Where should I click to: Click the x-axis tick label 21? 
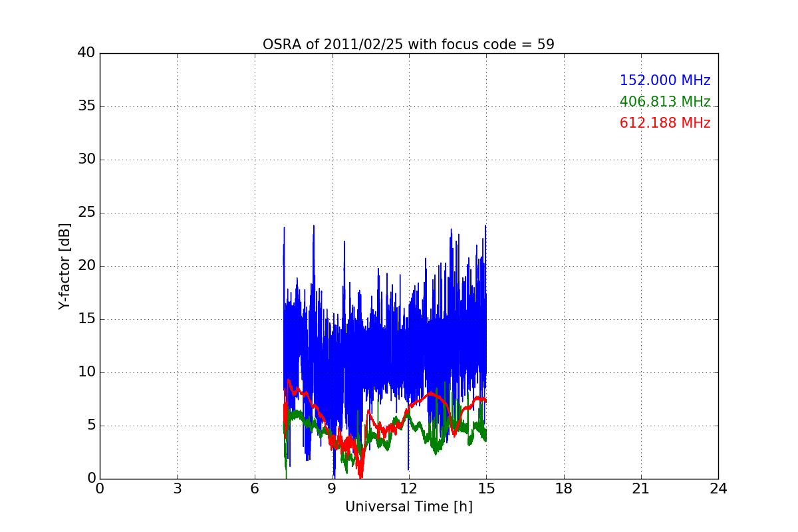pos(640,488)
